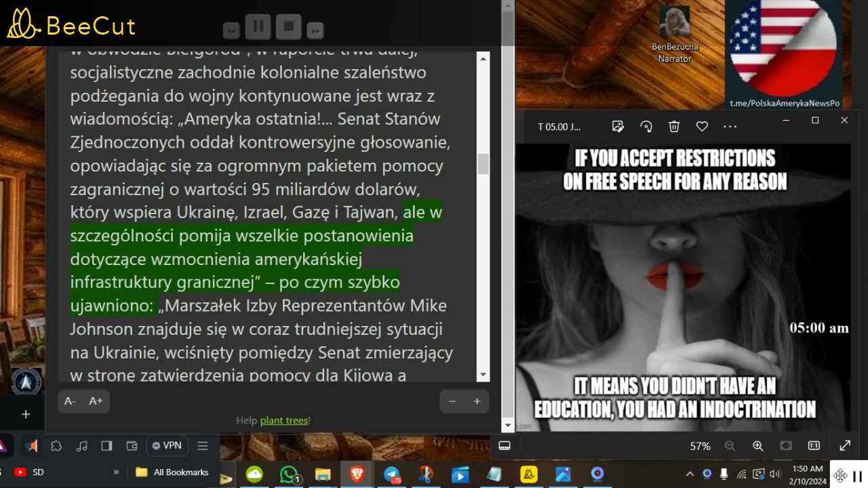The image size is (868, 488).
Task: Expand hidden bookmarks chevron
Action: [116, 472]
